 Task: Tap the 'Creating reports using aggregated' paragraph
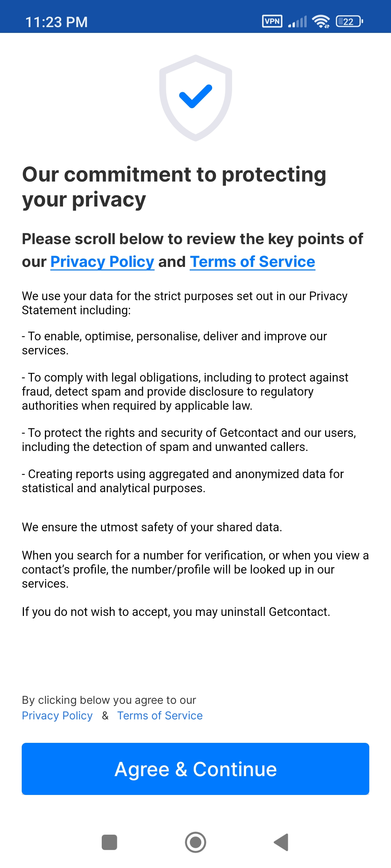tap(183, 481)
